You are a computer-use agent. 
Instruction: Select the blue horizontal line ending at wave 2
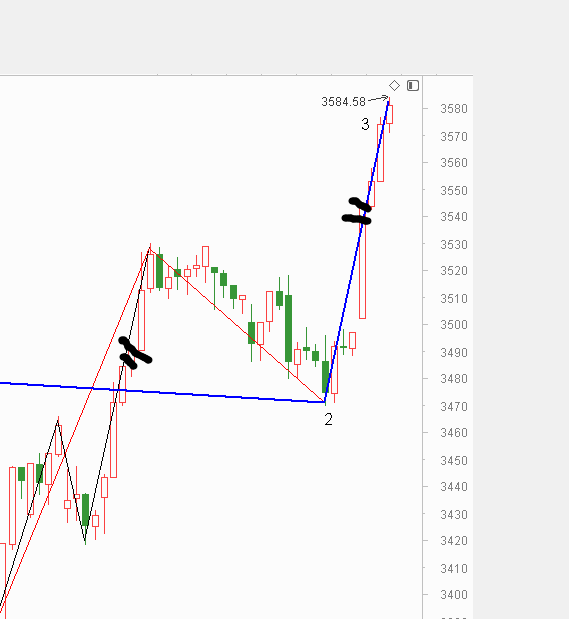click(x=162, y=392)
